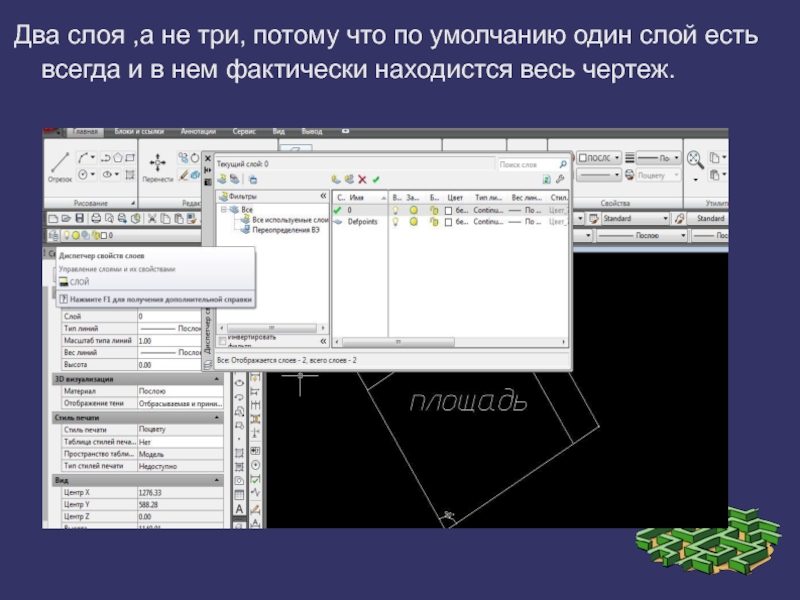The image size is (800, 600).
Task: Collapse the Стиль печати properties section
Action: click(x=216, y=418)
